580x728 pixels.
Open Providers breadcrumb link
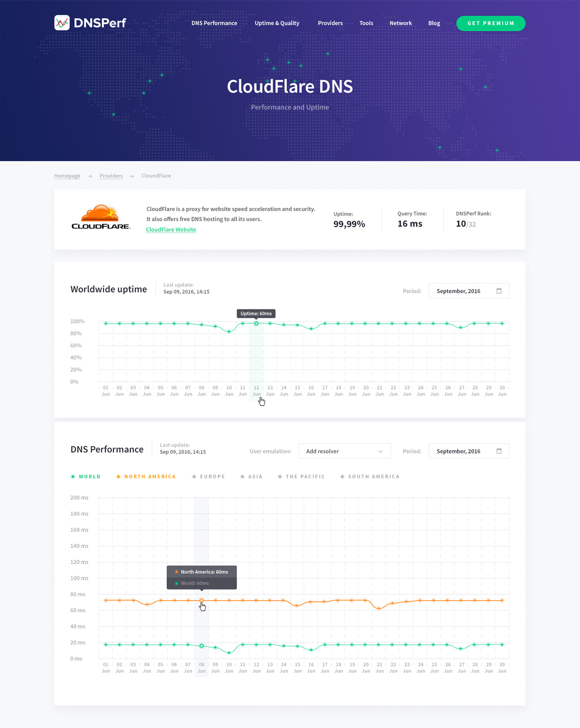[x=111, y=176]
